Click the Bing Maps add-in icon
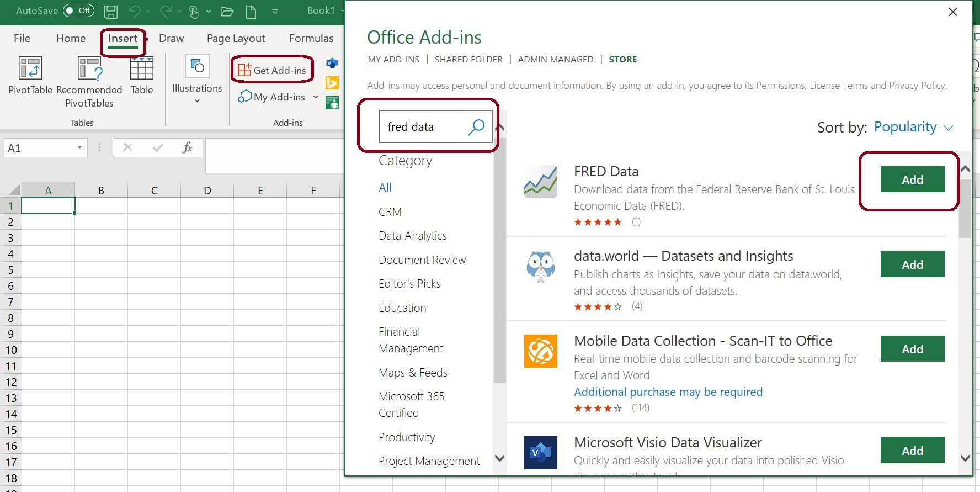 (x=332, y=83)
